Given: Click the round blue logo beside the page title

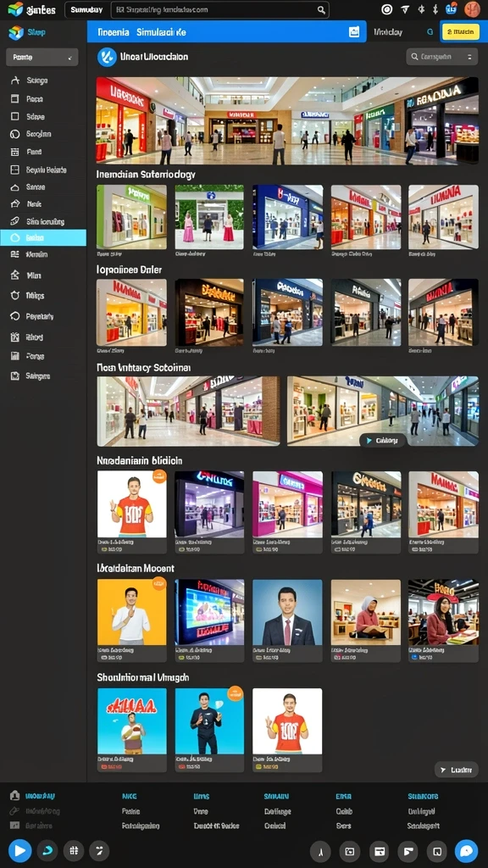Looking at the screenshot, I should pyautogui.click(x=106, y=57).
